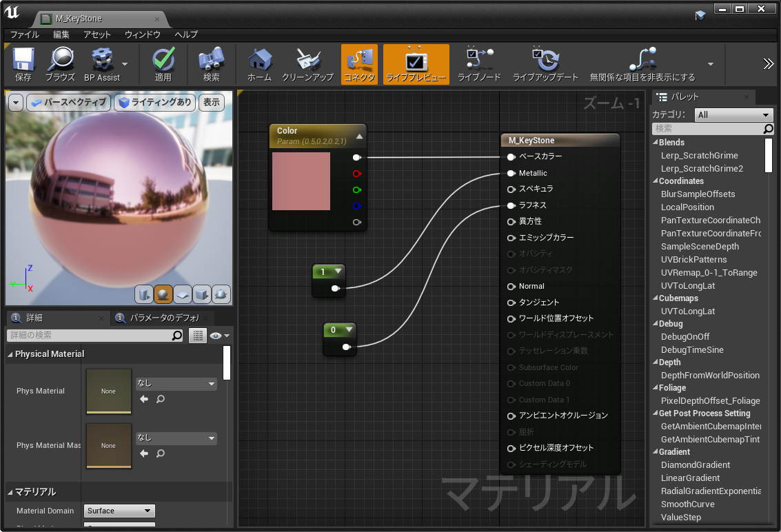Use selected asset arrow for Phys Material
The image size is (781, 532).
pyautogui.click(x=144, y=399)
